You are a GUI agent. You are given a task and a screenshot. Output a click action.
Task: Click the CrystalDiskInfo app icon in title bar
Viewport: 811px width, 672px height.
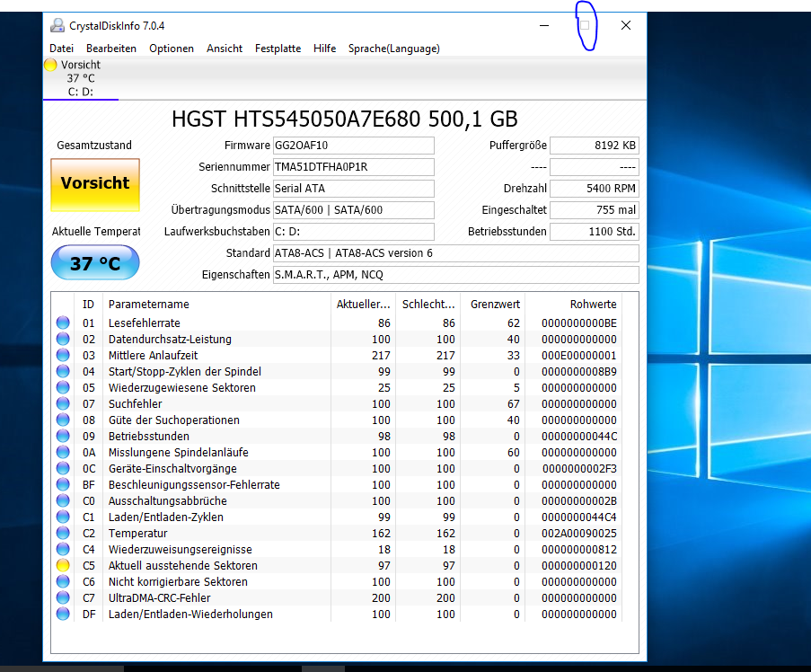click(x=57, y=25)
